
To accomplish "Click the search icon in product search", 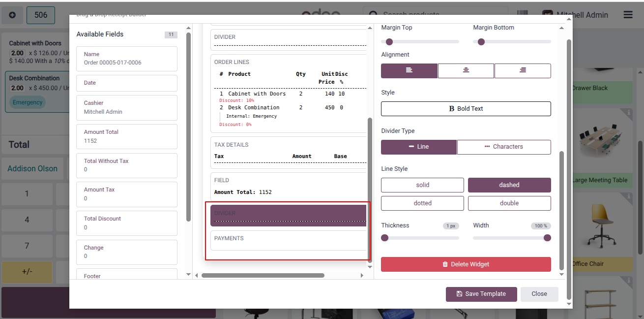I will pyautogui.click(x=374, y=15).
